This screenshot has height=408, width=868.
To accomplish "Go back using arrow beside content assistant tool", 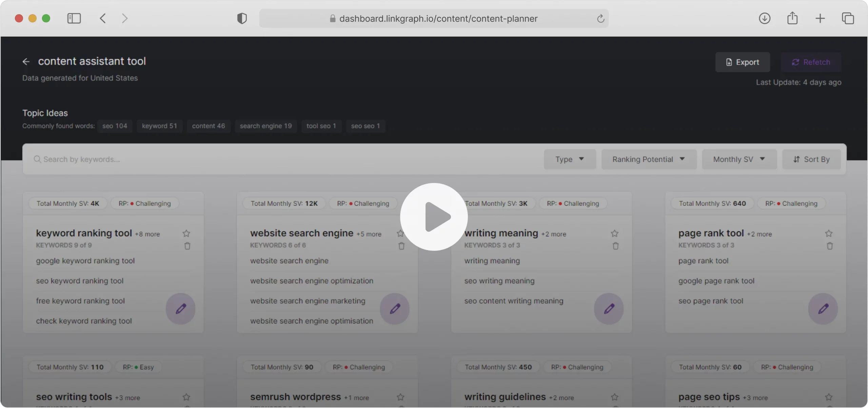I will tap(26, 61).
